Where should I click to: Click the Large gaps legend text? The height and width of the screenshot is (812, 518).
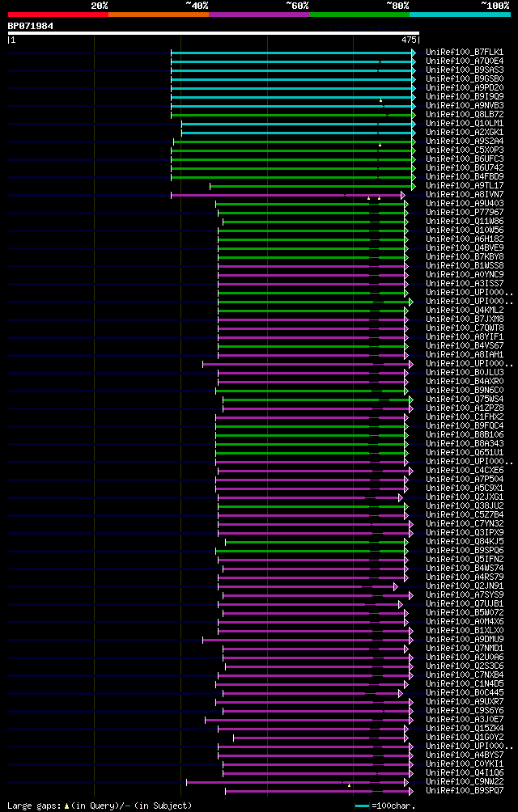pos(34,806)
